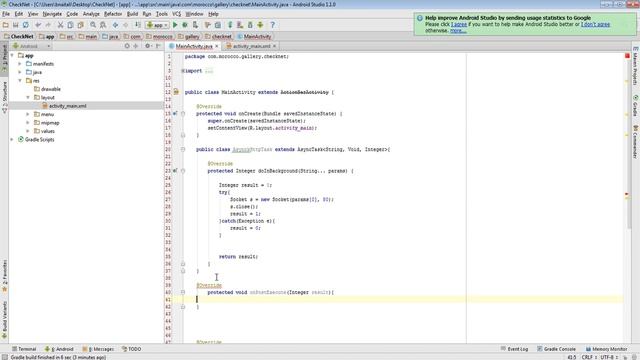Open the Memory Monitor button
The image size is (640, 360).
607,349
